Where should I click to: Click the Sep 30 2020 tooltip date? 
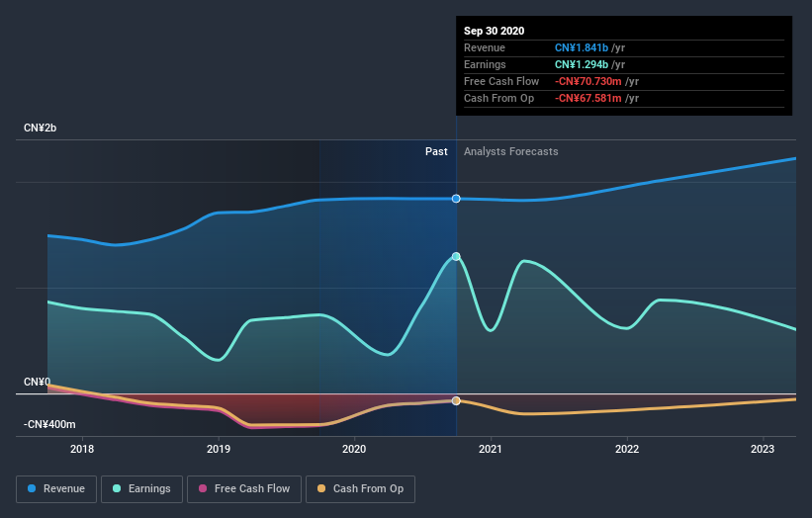(495, 31)
